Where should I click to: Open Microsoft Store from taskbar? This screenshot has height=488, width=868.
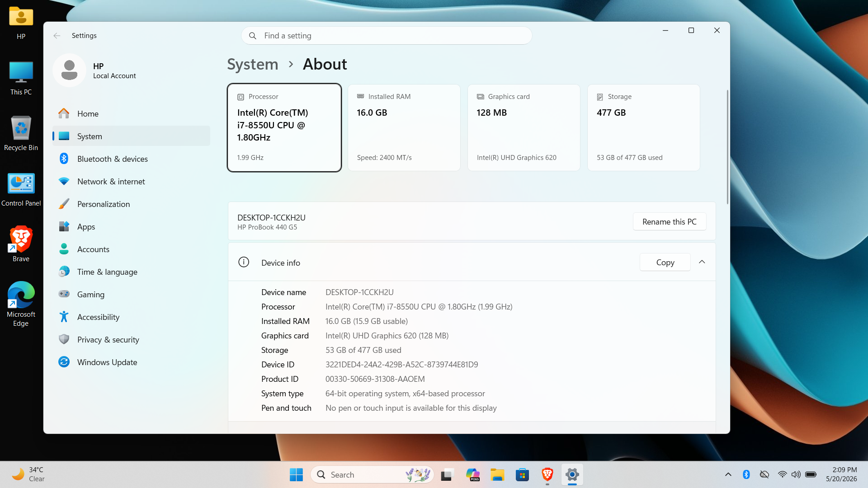point(522,474)
